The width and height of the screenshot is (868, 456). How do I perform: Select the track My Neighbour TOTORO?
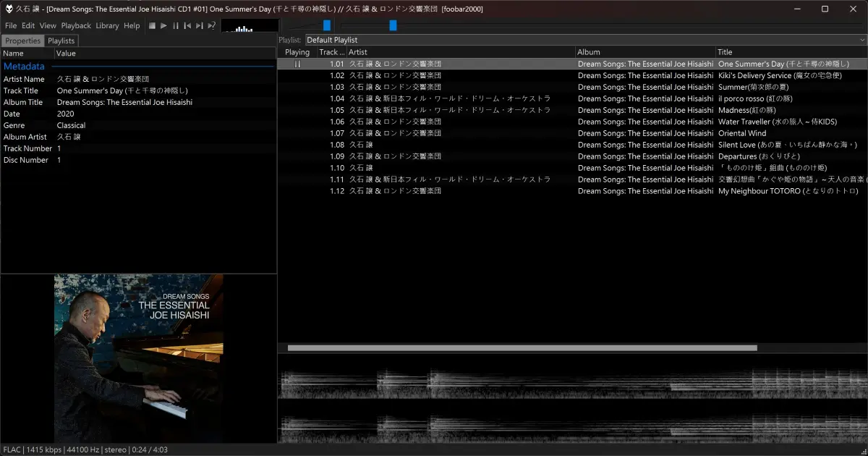click(573, 191)
